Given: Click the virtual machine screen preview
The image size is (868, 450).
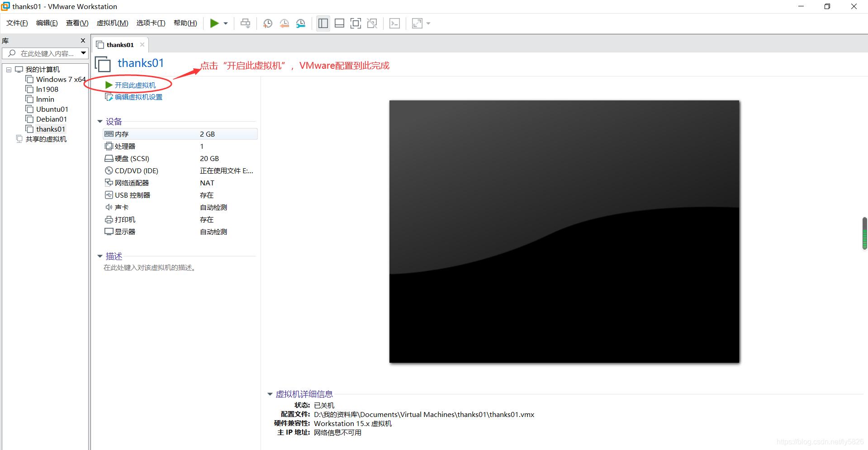Looking at the screenshot, I should click(x=564, y=232).
